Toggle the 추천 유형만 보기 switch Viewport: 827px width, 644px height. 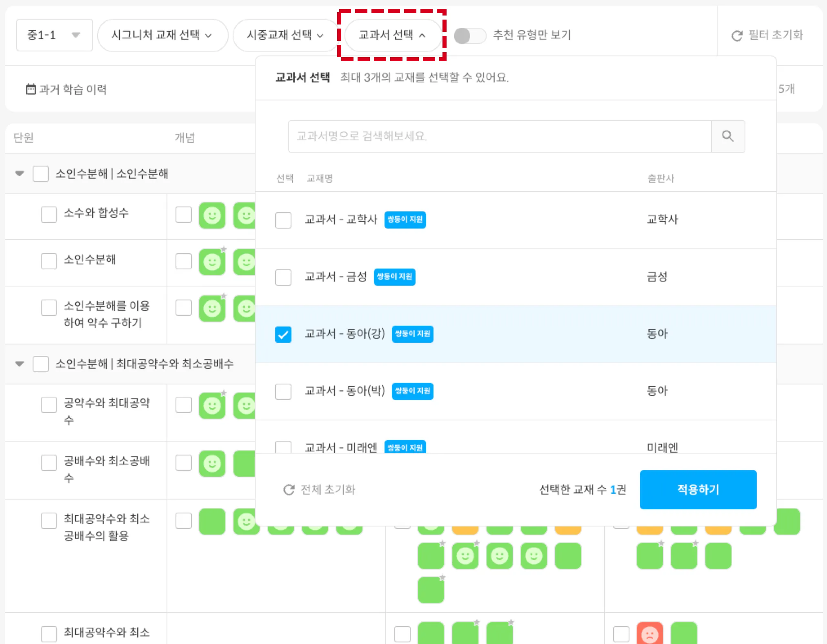point(469,36)
